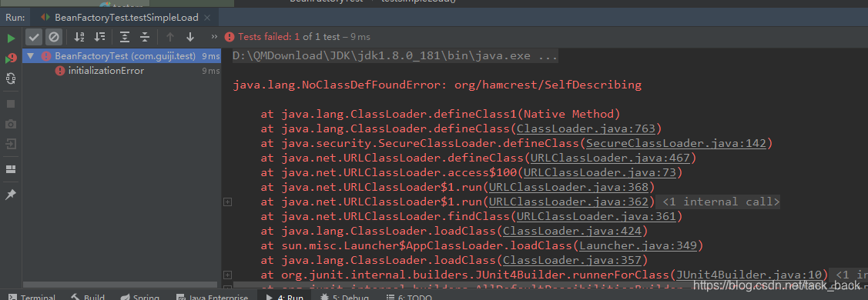The image size is (868, 300).
Task: Sort tests alphabetically with a-z icon
Action: point(79,37)
